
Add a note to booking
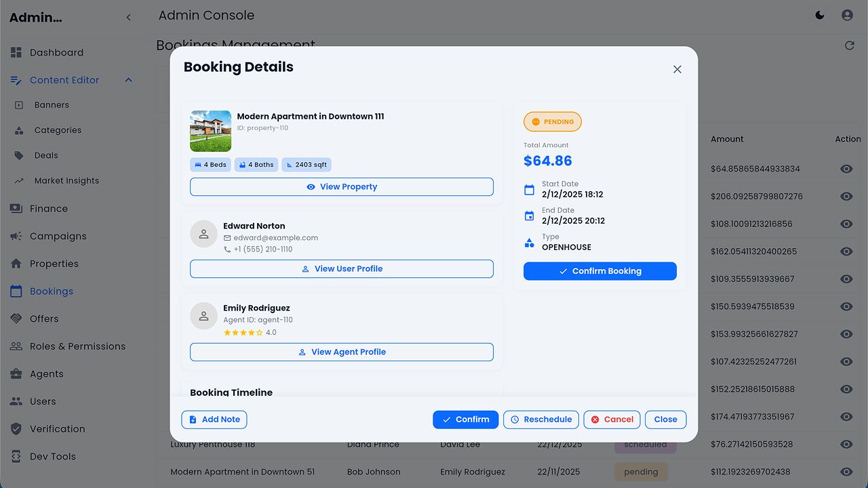click(214, 420)
